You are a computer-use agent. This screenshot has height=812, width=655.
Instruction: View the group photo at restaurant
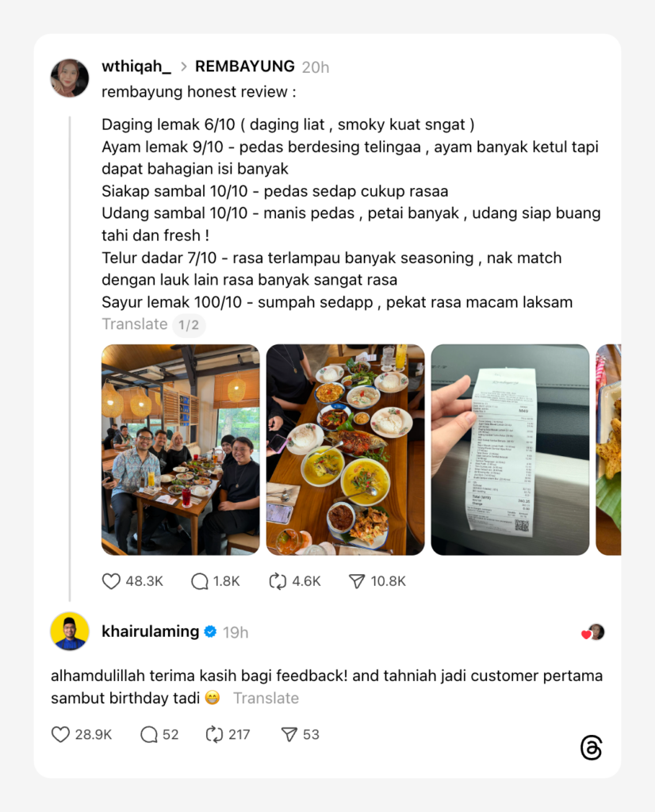coord(181,450)
